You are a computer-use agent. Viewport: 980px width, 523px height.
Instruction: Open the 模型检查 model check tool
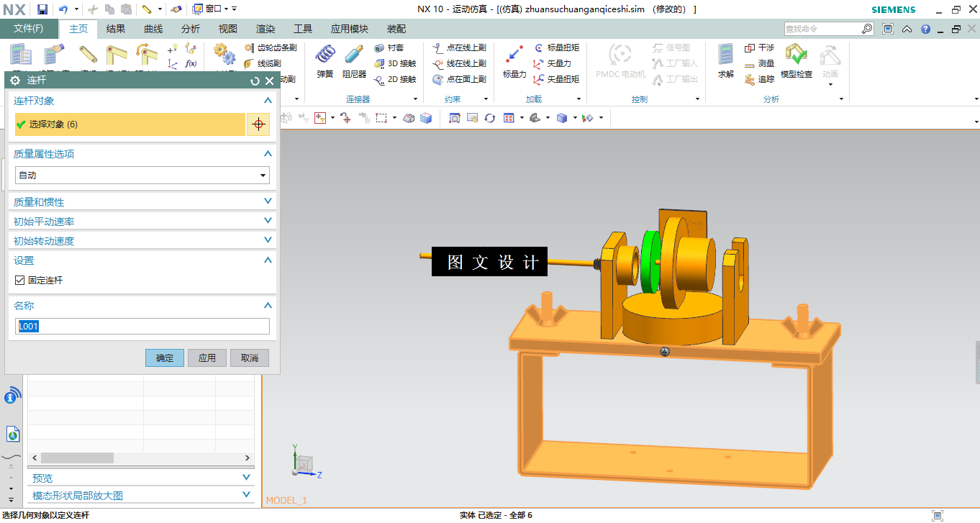tap(797, 61)
